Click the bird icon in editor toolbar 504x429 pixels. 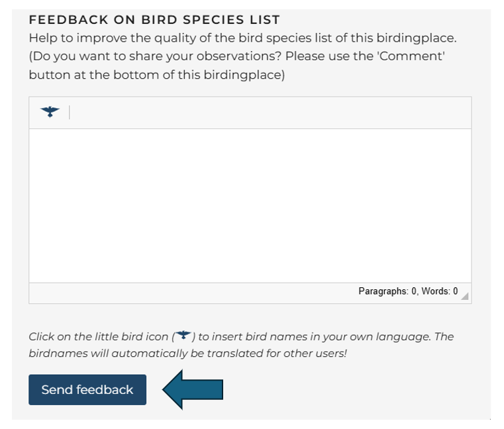coord(50,112)
